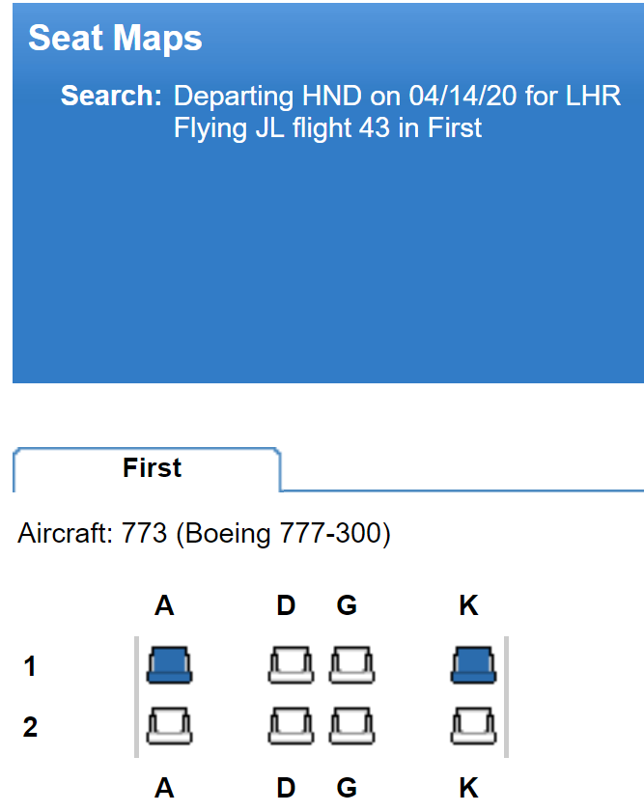
Task: Click the Aircraft 773 Boeing 777-300 label
Action: click(204, 533)
